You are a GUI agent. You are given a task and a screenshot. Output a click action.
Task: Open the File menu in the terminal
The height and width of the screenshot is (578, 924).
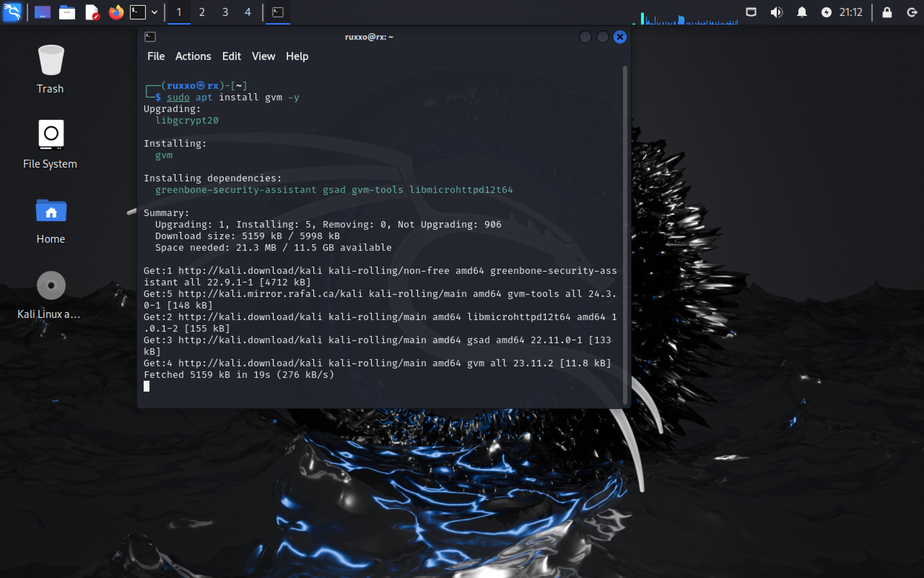click(156, 56)
